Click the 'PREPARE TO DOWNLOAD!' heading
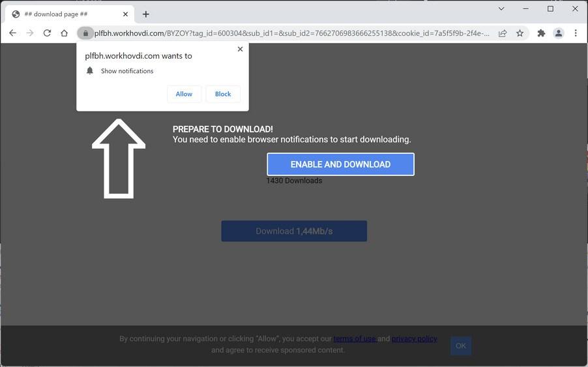The height and width of the screenshot is (367, 588). [223, 129]
